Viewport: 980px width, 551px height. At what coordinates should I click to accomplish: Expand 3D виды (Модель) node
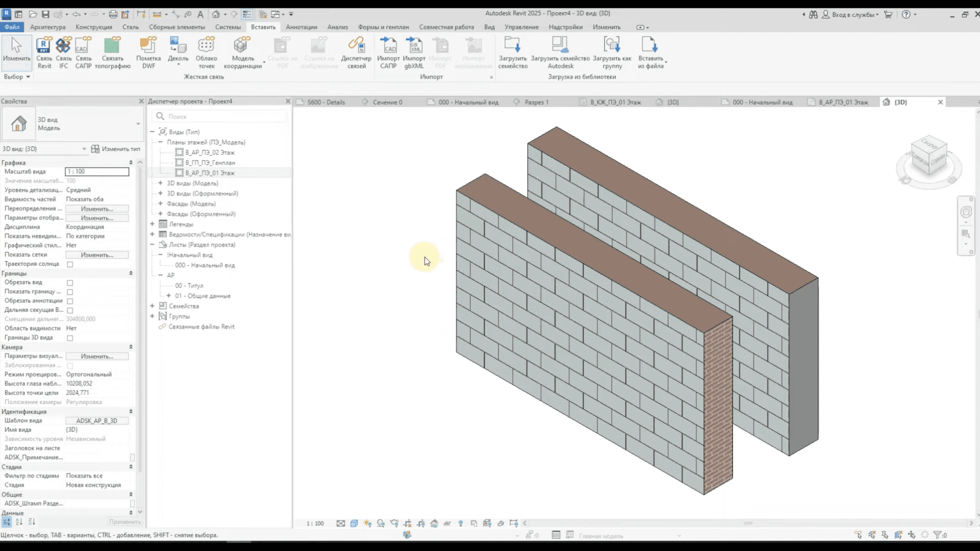[x=160, y=183]
